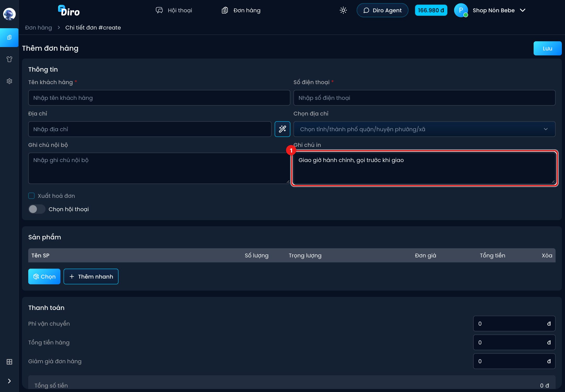Open the grid apps icon in sidebar
Viewport: 565px width, 392px height.
point(9,362)
